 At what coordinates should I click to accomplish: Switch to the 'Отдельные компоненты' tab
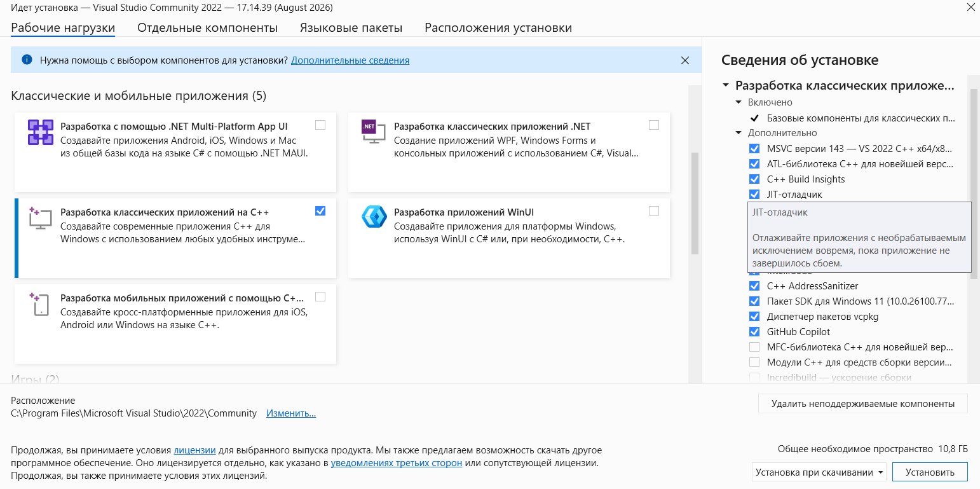pyautogui.click(x=207, y=28)
